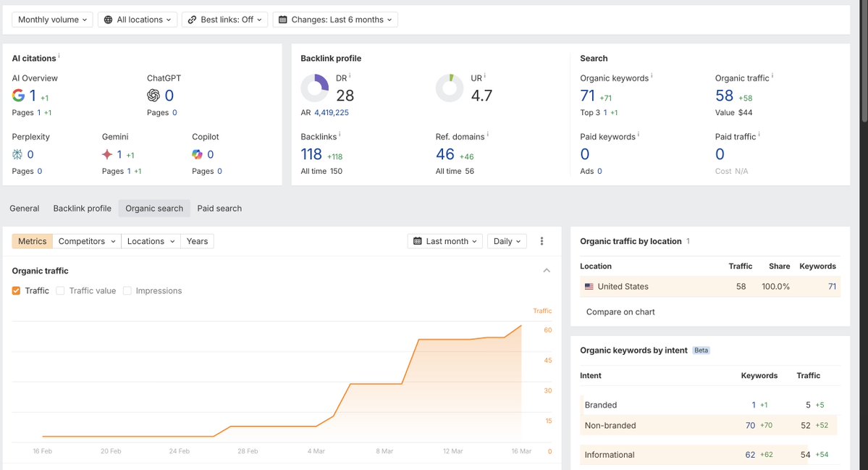Click the page vertical scrollbar
The width and height of the screenshot is (868, 470).
[864, 61]
